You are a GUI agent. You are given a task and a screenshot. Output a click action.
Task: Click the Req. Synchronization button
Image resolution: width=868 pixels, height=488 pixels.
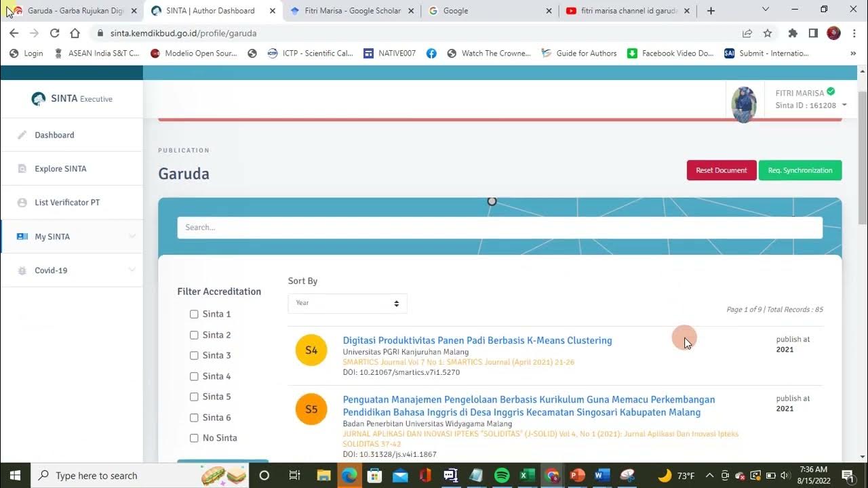pos(800,170)
